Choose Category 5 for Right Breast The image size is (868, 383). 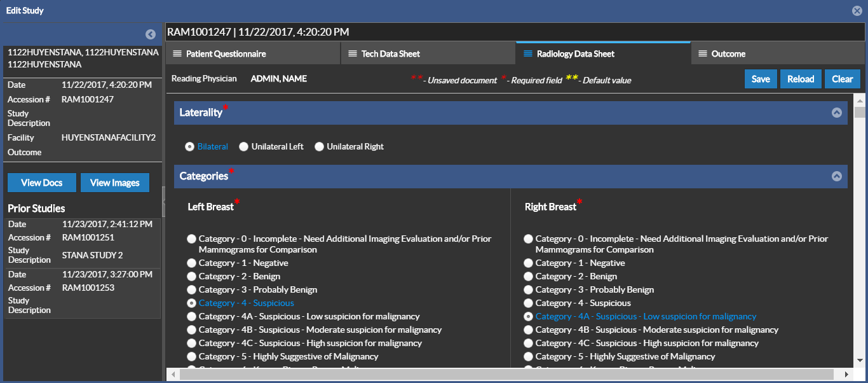pos(528,357)
